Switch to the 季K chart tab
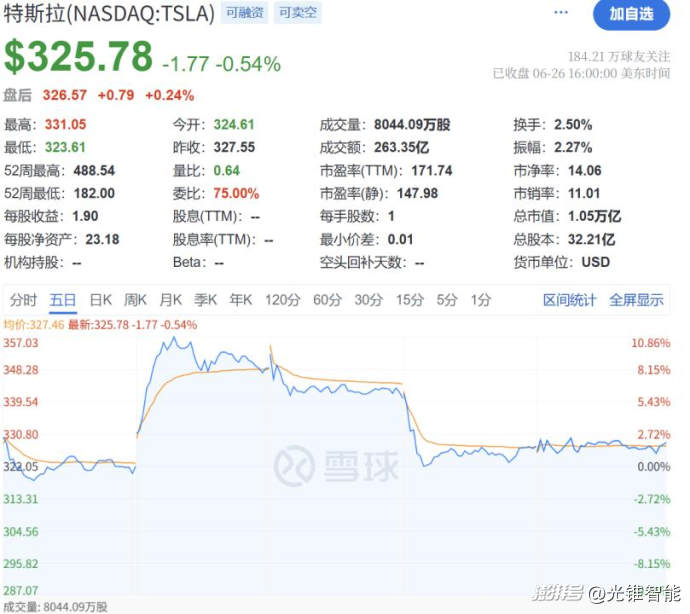Image resolution: width=690 pixels, height=614 pixels. [206, 300]
